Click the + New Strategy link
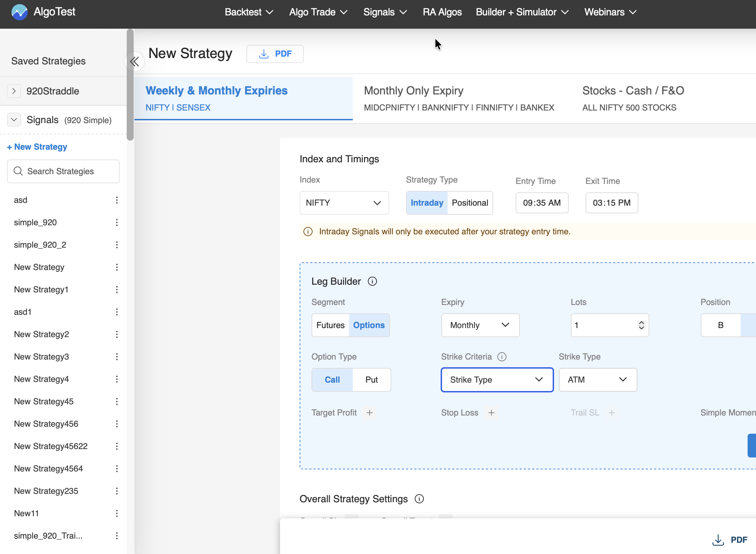756x554 pixels. click(37, 147)
